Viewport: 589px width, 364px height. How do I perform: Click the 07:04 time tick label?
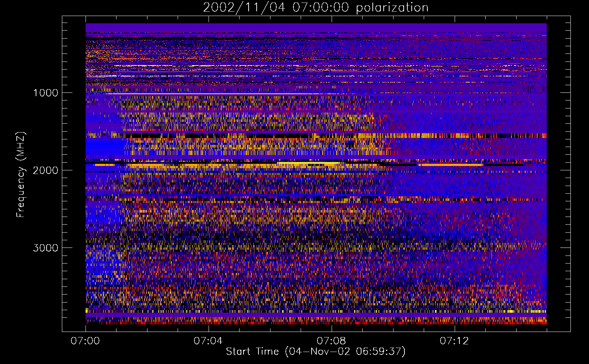pyautogui.click(x=208, y=341)
